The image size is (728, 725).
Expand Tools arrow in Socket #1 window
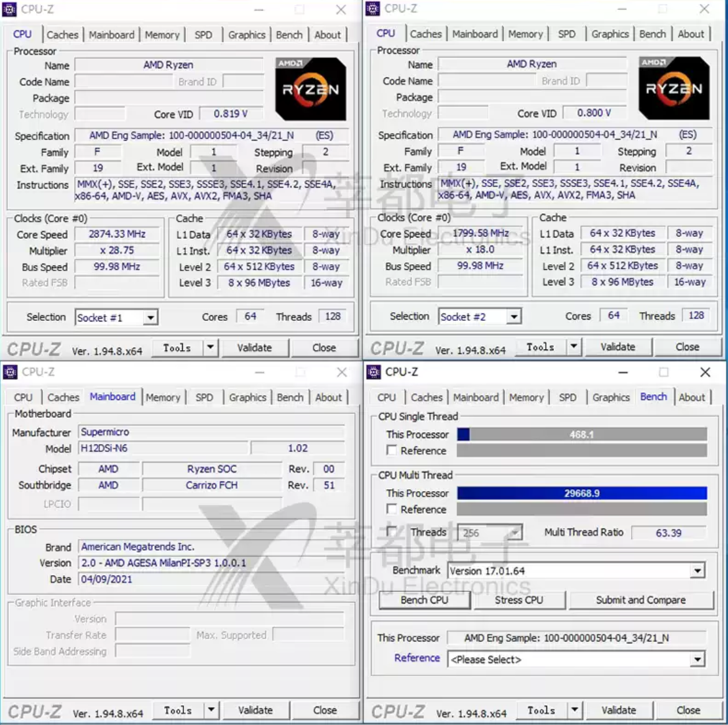[210, 347]
